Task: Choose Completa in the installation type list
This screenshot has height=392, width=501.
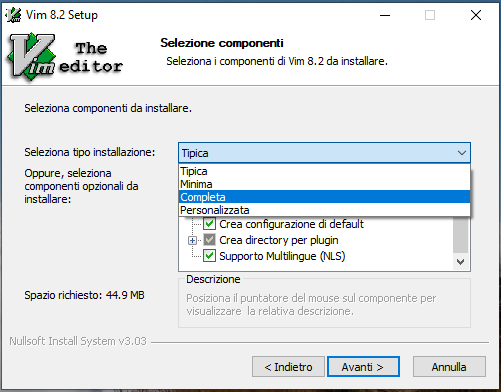Action: pyautogui.click(x=324, y=197)
